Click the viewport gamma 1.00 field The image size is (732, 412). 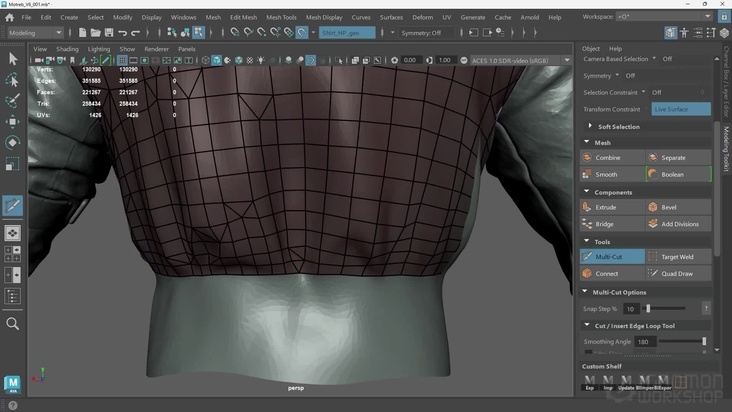click(445, 60)
